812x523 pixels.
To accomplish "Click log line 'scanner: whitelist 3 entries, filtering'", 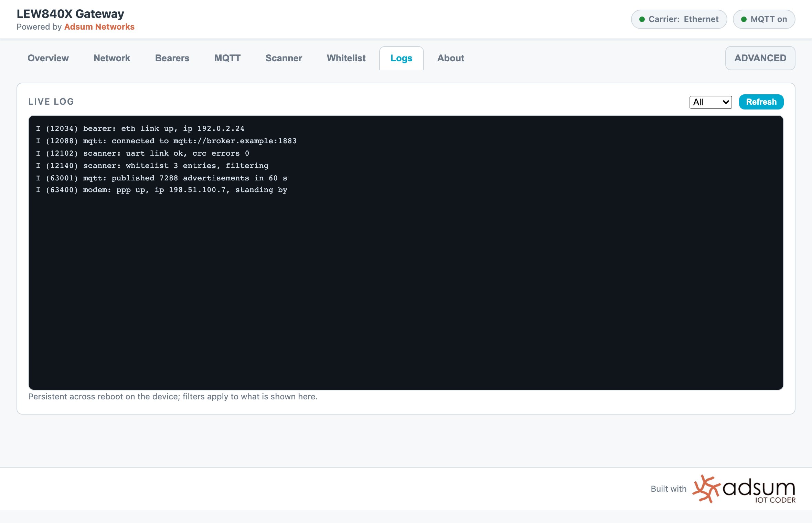I will point(152,166).
